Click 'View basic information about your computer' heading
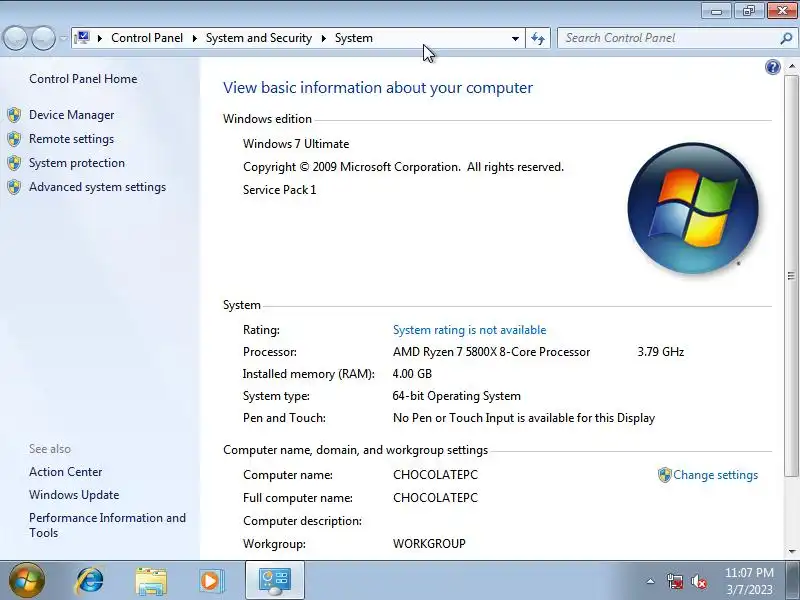Image resolution: width=800 pixels, height=600 pixels. coord(378,88)
